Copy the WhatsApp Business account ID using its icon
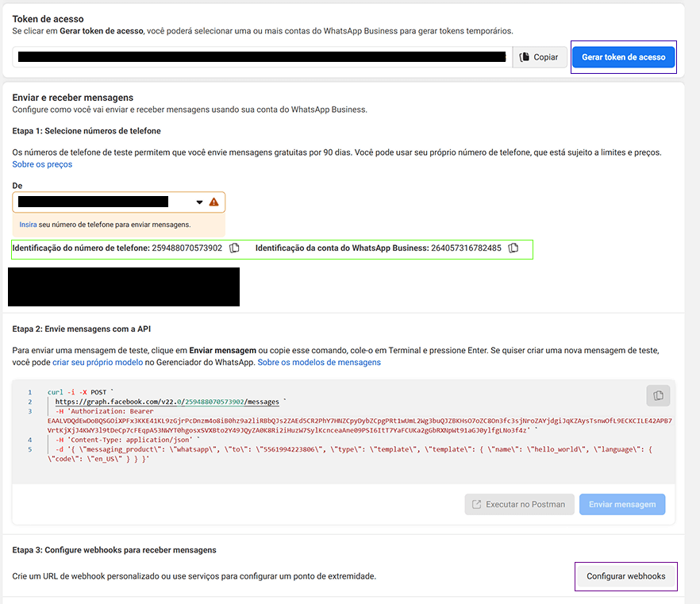 (x=513, y=248)
